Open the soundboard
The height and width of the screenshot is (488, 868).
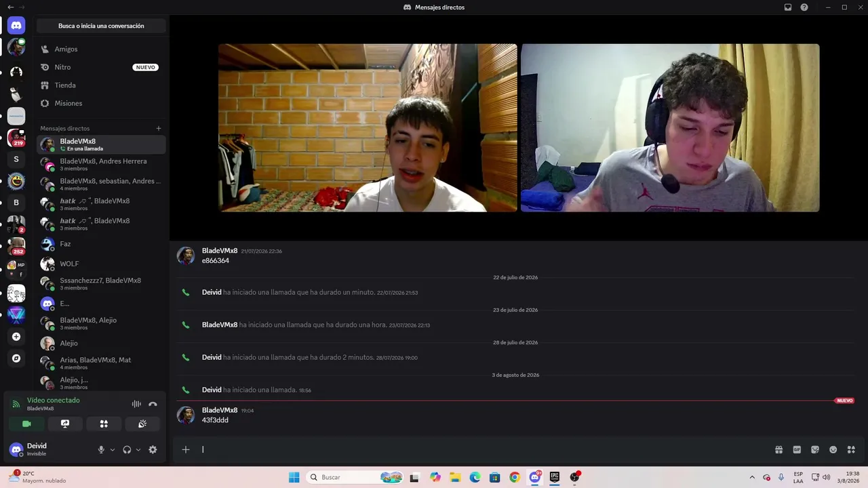pyautogui.click(x=142, y=424)
